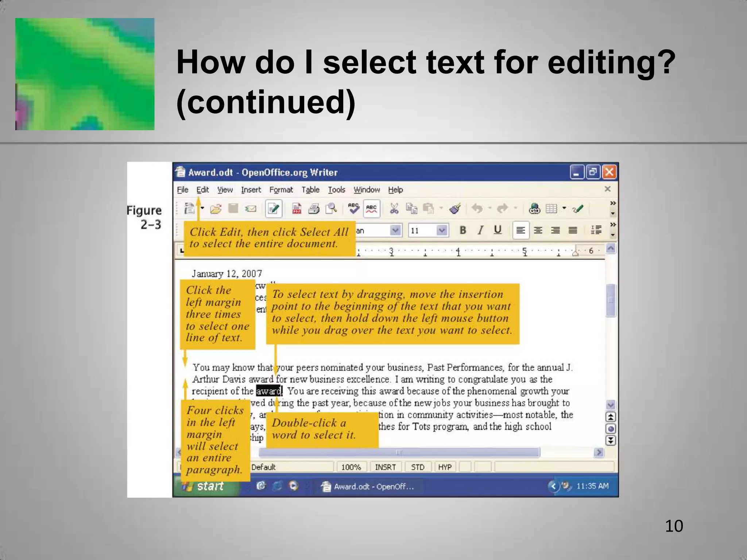Open the Edit menu
747x560 pixels.
coord(202,190)
